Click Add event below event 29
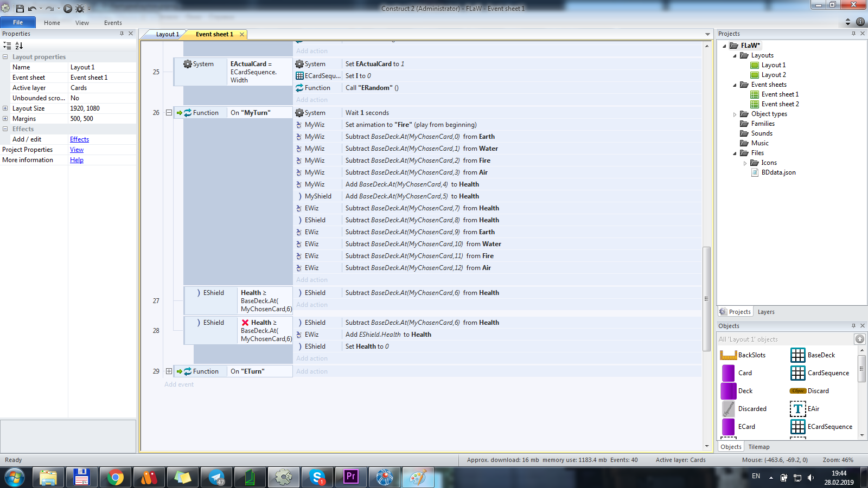This screenshot has height=488, width=868. [x=179, y=384]
